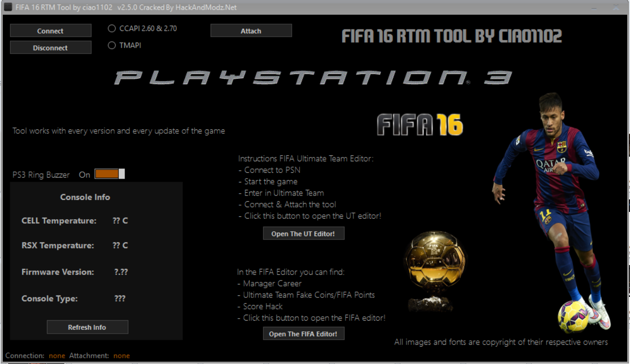
Task: Click the Console Type value '???'
Action: 120,298
